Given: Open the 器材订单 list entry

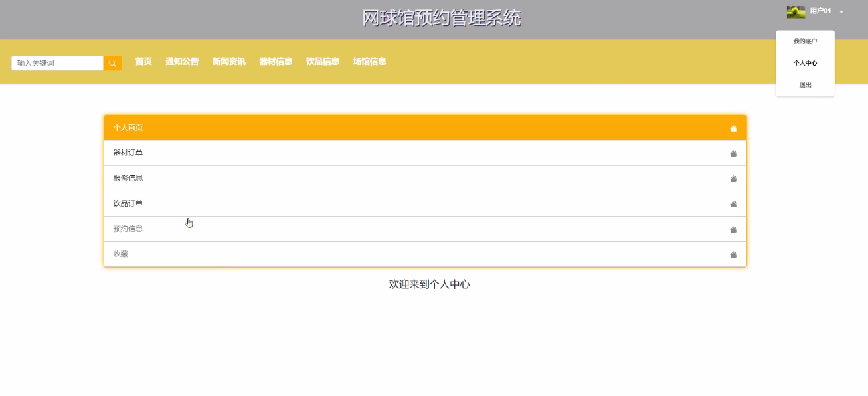Looking at the screenshot, I should click(x=425, y=153).
